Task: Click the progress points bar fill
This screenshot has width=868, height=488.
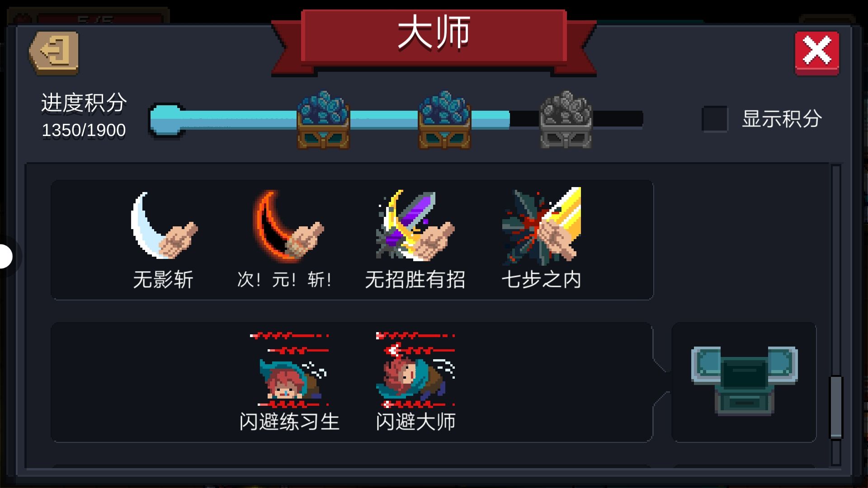Action: pyautogui.click(x=330, y=119)
